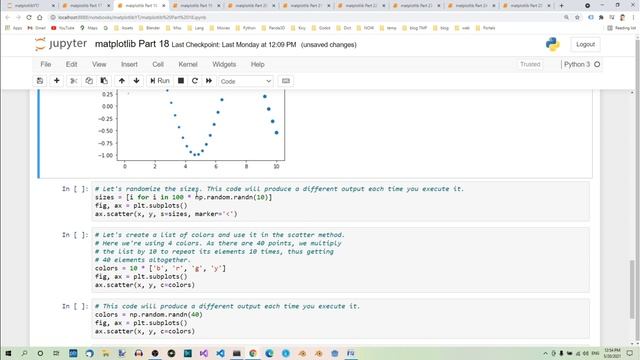Paste cells below icon
This screenshot has width=640, height=360.
click(x=104, y=81)
